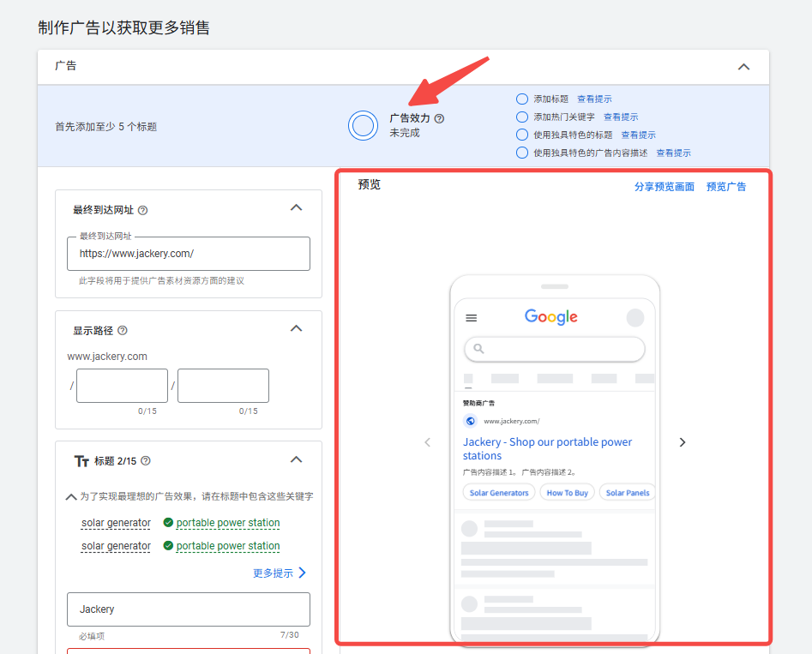Click the green checkmark beside portable power station

coord(168,523)
